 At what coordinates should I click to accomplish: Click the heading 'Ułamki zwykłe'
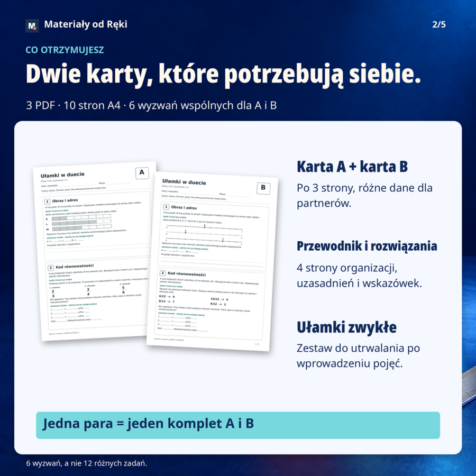click(346, 327)
